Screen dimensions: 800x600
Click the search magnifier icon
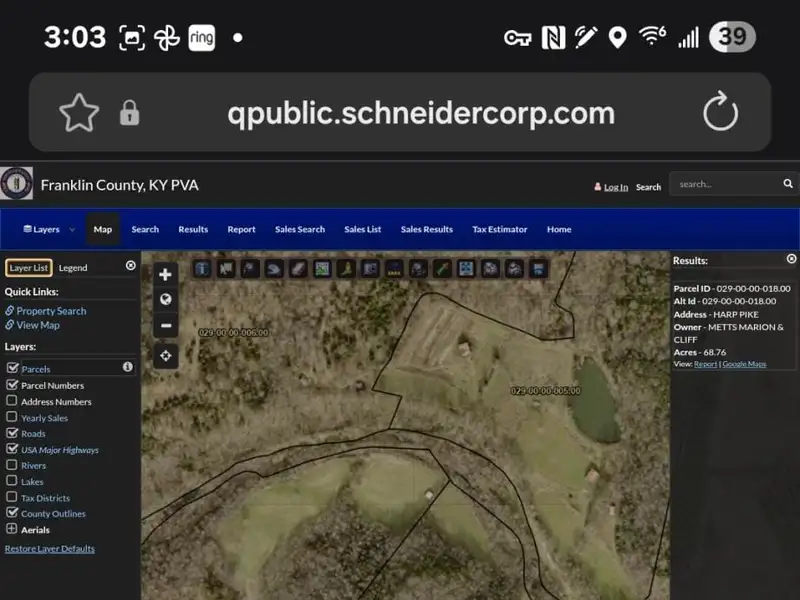788,184
